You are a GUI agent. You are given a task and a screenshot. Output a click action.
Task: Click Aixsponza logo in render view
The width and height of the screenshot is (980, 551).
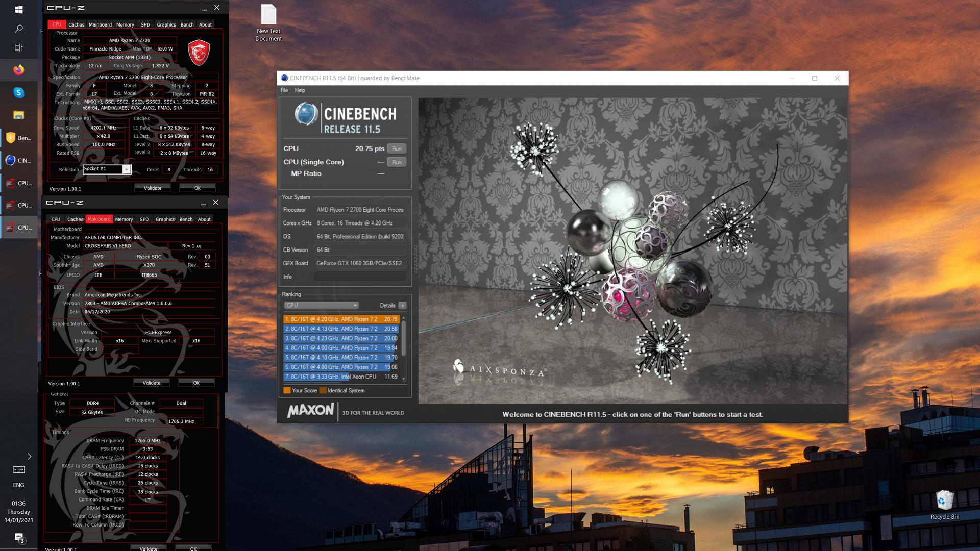coord(500,368)
